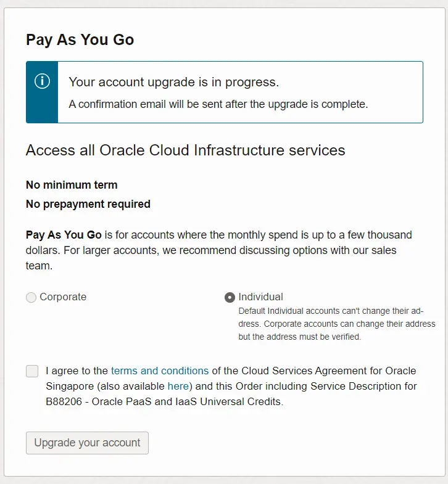
Task: Open the "terms and conditions" link
Action: click(160, 371)
